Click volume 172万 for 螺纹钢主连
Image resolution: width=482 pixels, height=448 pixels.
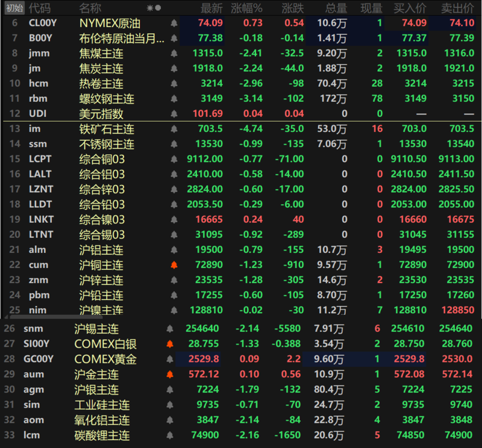coord(333,99)
